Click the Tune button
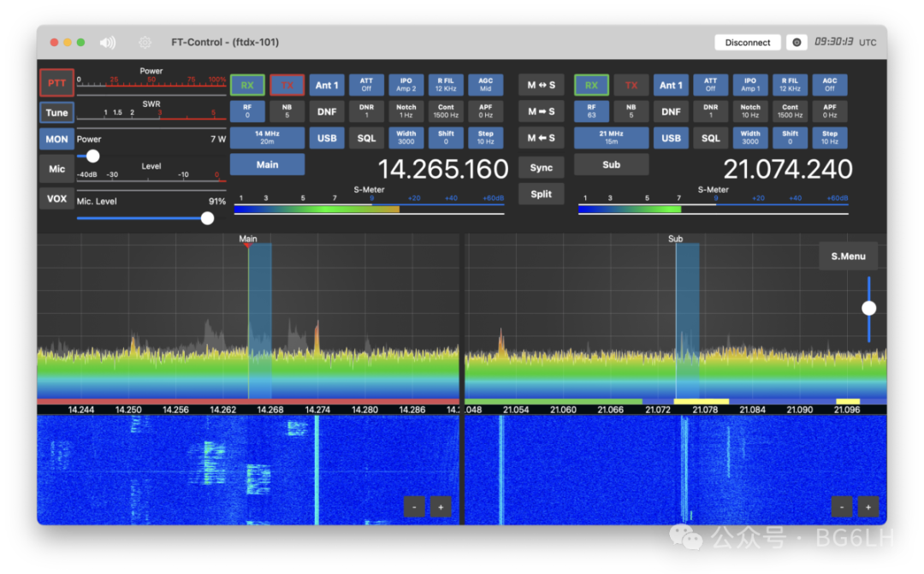Viewport: 924px width, 574px height. tap(56, 113)
